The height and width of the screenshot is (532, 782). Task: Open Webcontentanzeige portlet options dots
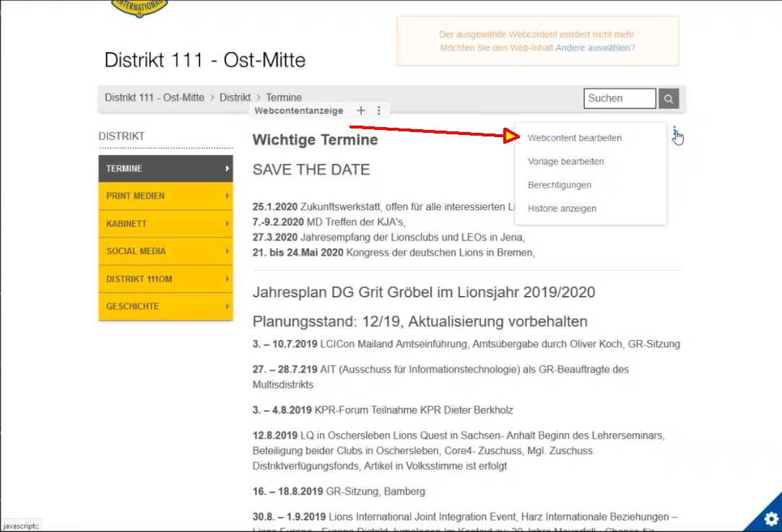(379, 110)
